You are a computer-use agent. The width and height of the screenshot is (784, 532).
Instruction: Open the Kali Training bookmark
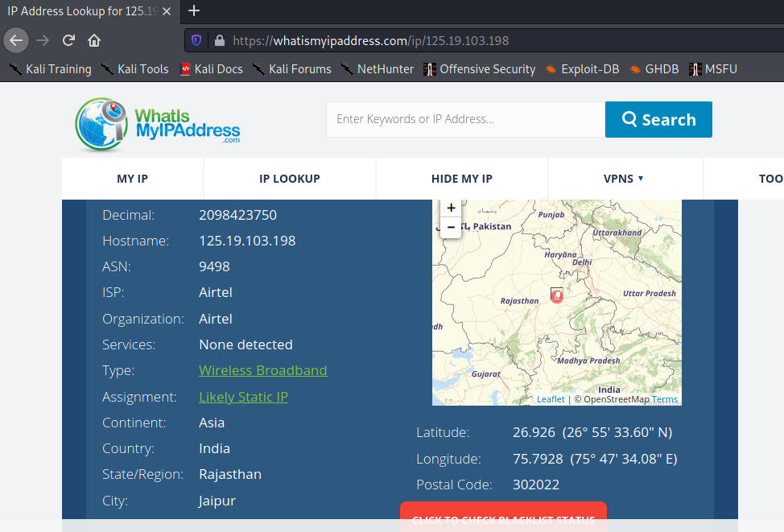tap(51, 69)
